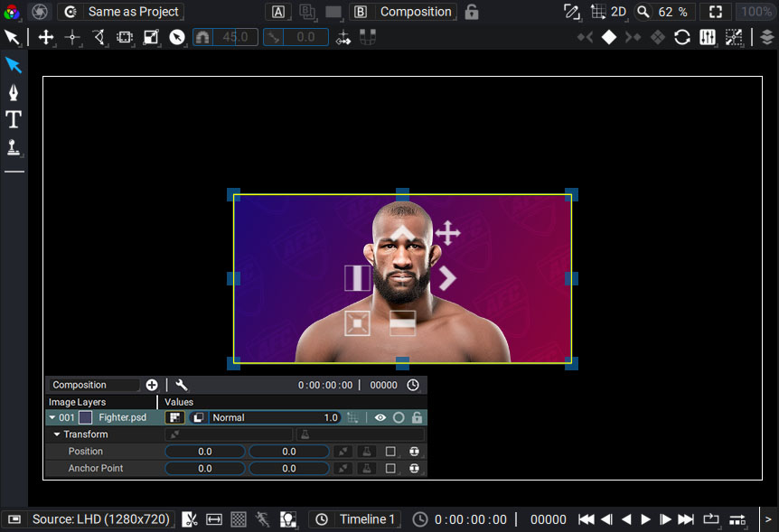The image size is (779, 532).
Task: Click the wrench settings icon beside Composition
Action: pos(182,385)
